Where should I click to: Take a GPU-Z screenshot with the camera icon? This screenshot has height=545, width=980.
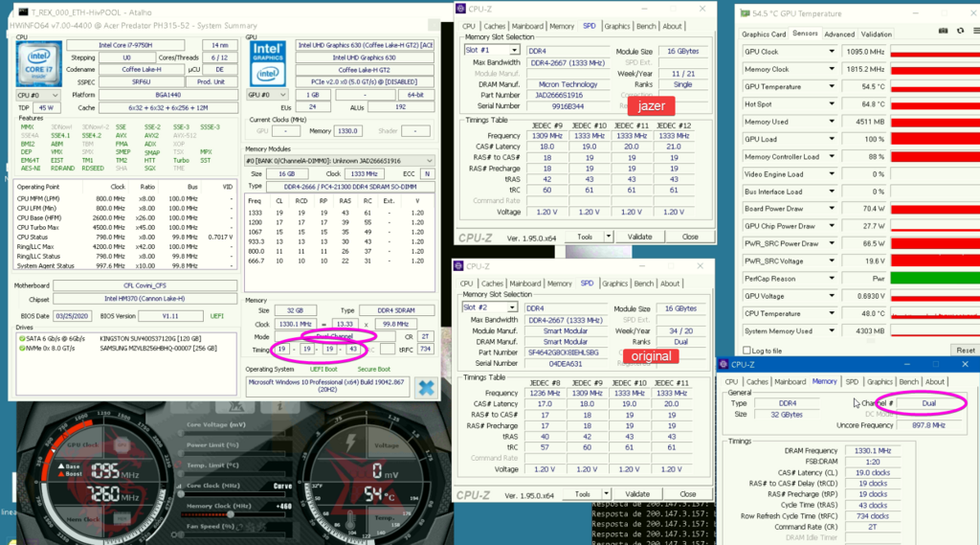943,31
